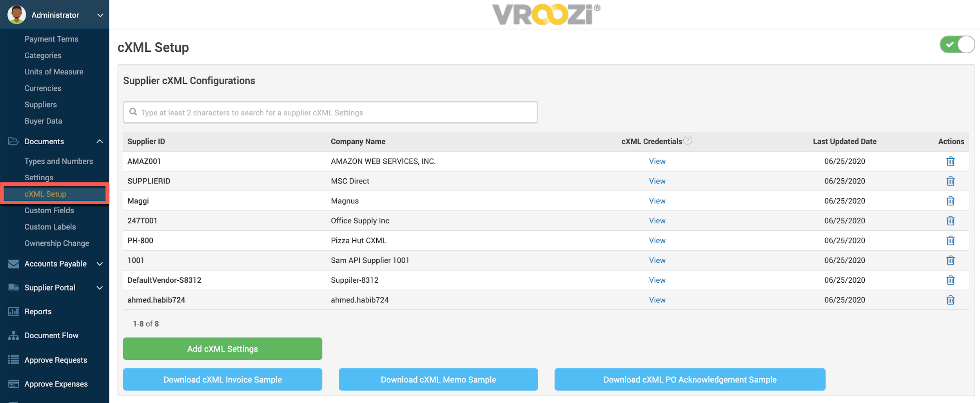Select cXML Setup in sidebar
This screenshot has height=403, width=980.
[x=55, y=194]
